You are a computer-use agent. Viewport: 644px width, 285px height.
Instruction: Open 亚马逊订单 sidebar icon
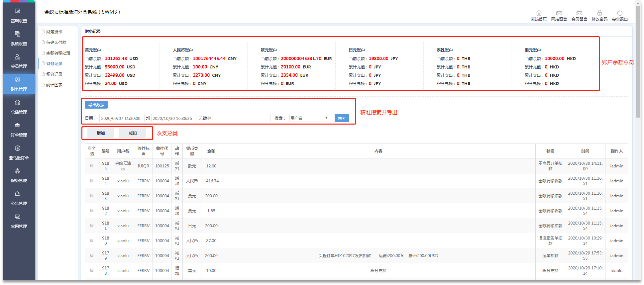click(x=18, y=148)
